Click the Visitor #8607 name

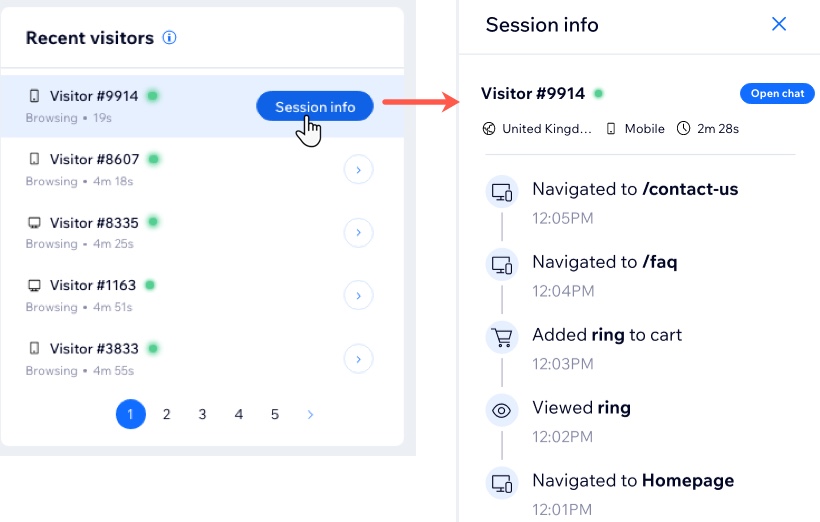coord(94,159)
